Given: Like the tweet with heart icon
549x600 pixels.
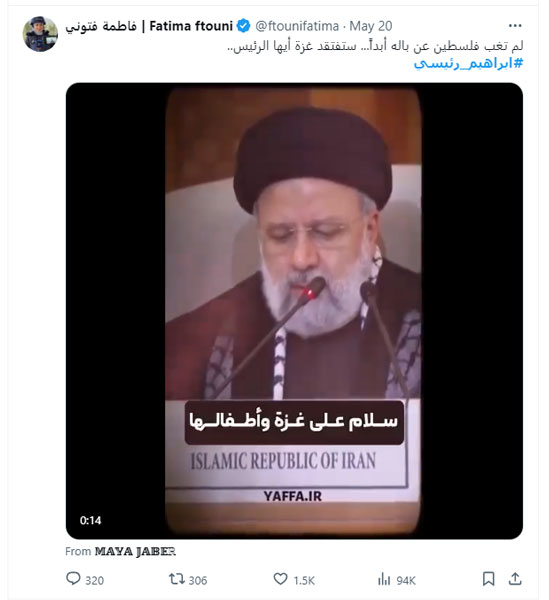Looking at the screenshot, I should (x=280, y=579).
